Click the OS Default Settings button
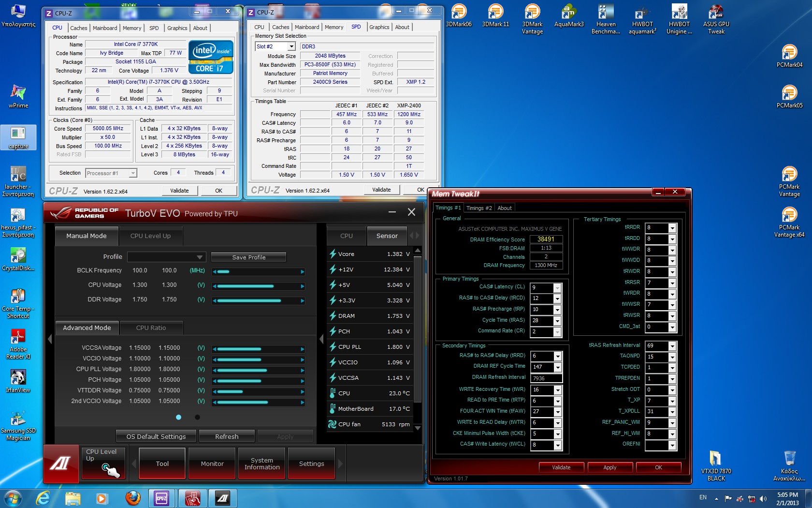 point(156,436)
